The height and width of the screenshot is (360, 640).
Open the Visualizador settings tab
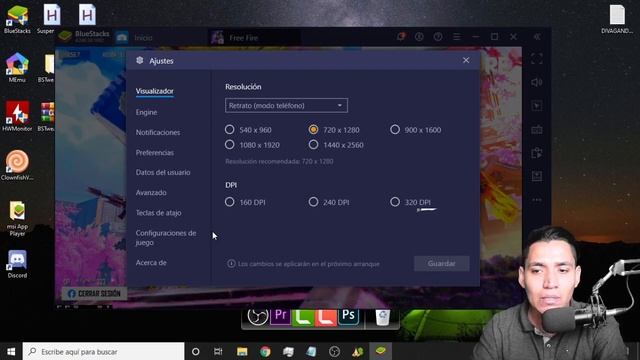click(x=155, y=91)
